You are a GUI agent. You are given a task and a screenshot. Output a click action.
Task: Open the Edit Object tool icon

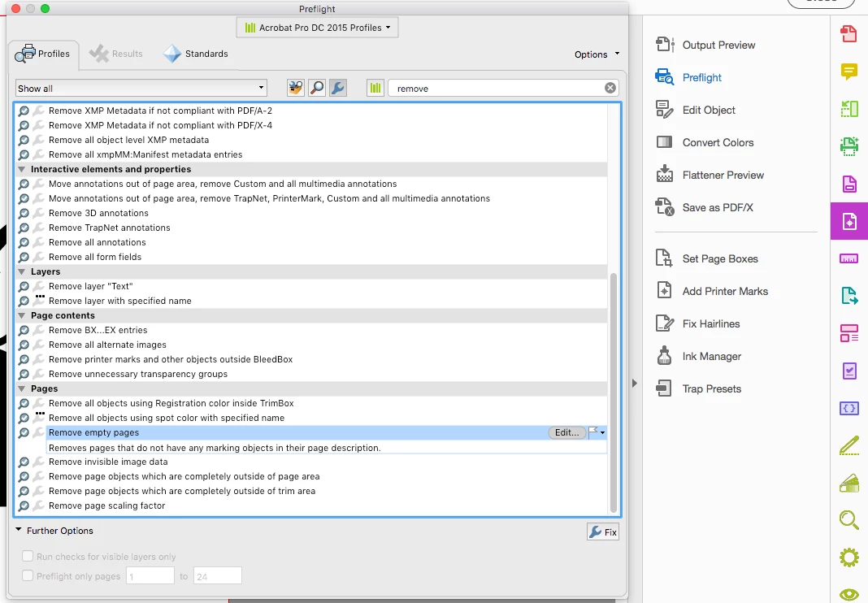pyautogui.click(x=664, y=110)
